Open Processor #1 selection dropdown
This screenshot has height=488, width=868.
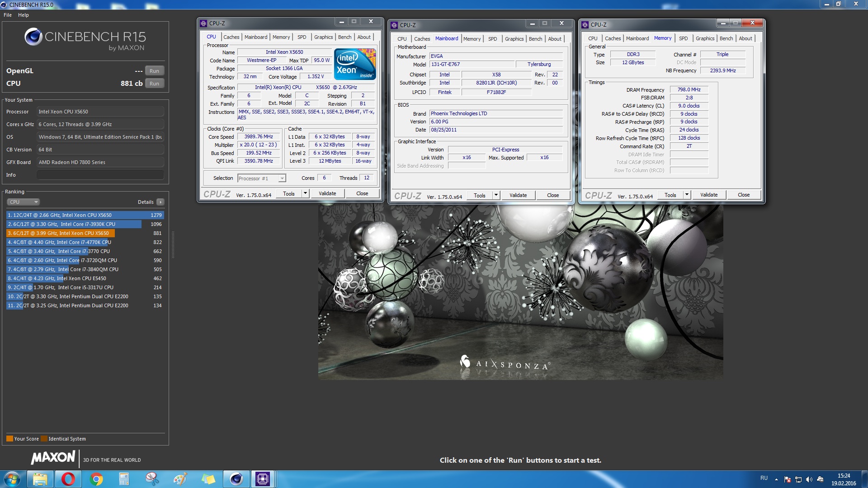point(262,178)
